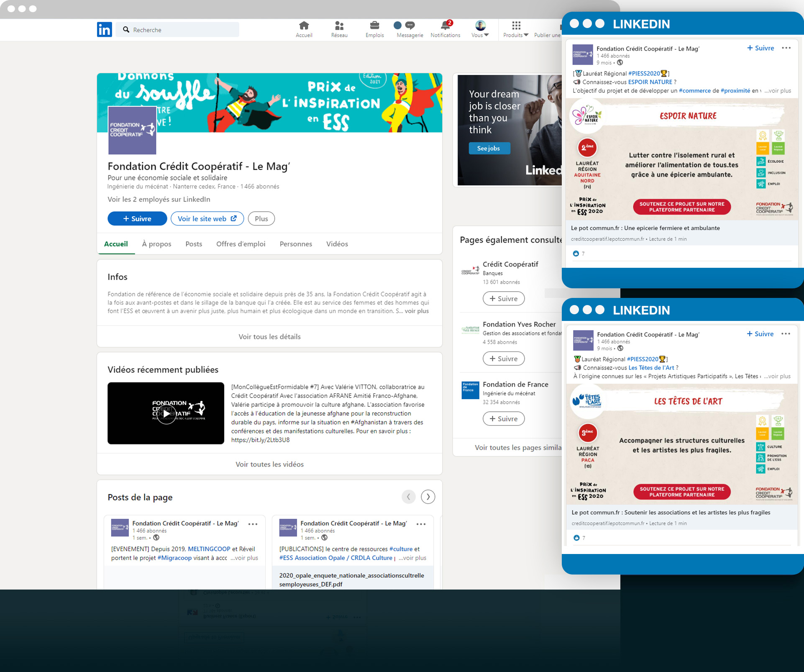Play the recently published video
This screenshot has height=672, width=804.
(x=166, y=413)
